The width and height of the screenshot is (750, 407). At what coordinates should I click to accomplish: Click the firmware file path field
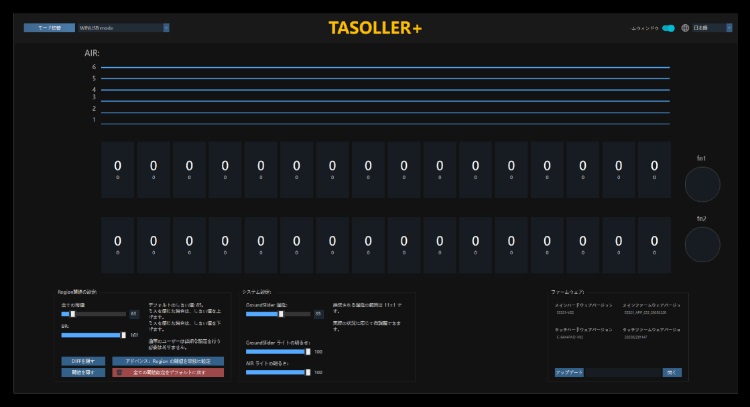pyautogui.click(x=623, y=373)
